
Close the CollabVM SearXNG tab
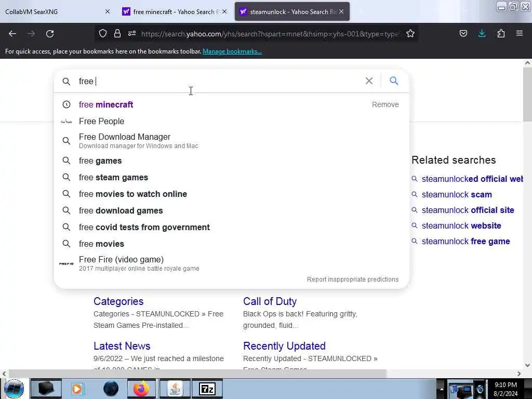pyautogui.click(x=108, y=11)
